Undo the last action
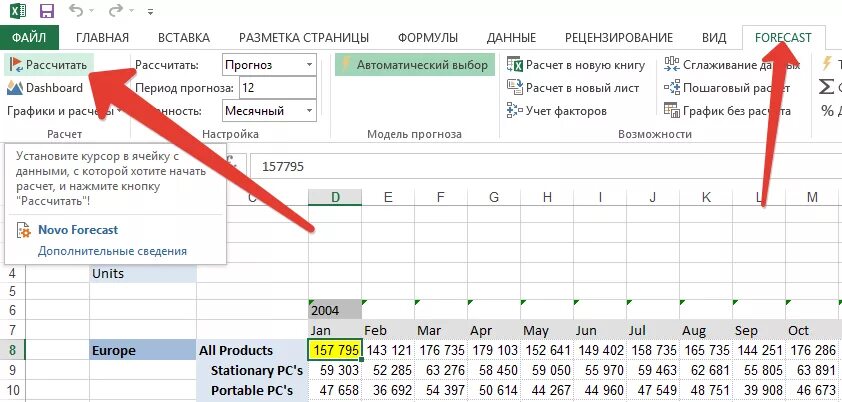The width and height of the screenshot is (842, 402). click(77, 11)
